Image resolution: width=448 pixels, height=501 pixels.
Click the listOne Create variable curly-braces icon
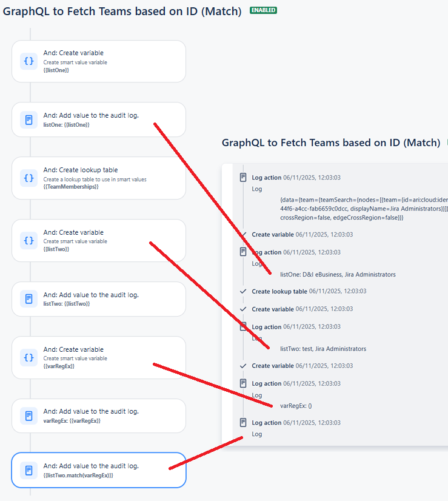(x=28, y=61)
